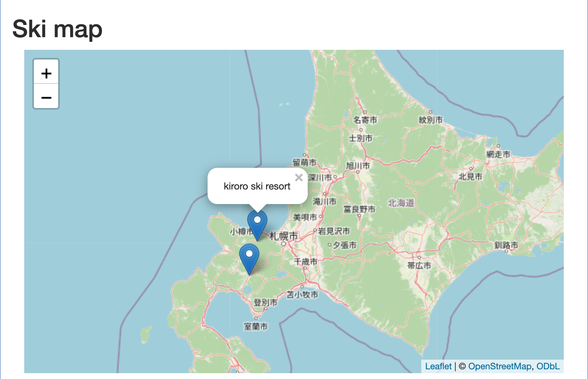Click the 室蘭市 label on the map

pos(256,327)
